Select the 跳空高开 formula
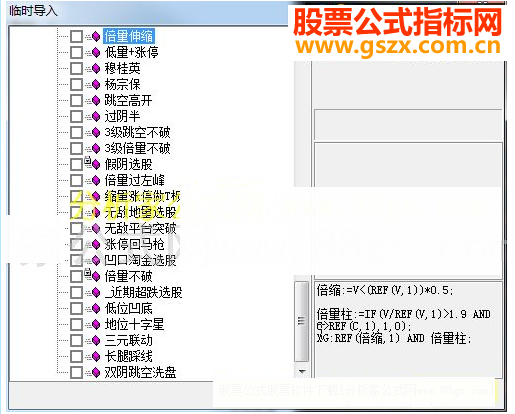Image resolution: width=515 pixels, height=414 pixels. click(128, 100)
